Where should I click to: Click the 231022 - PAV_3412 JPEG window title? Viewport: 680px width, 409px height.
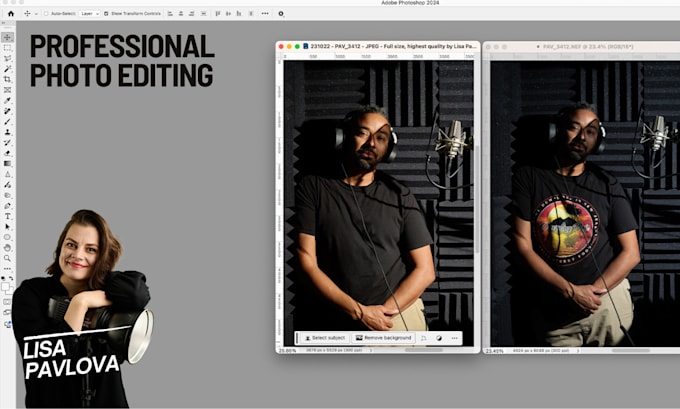tap(393, 46)
